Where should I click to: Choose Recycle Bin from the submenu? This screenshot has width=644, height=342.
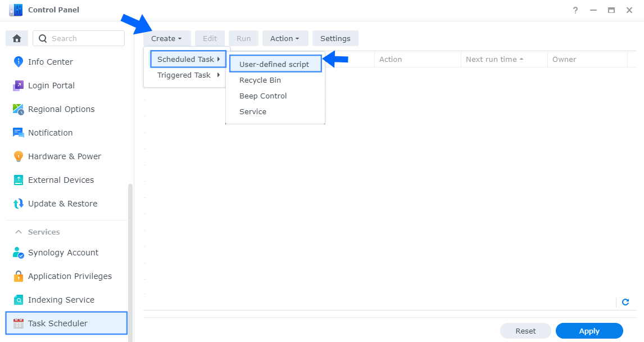coord(260,80)
